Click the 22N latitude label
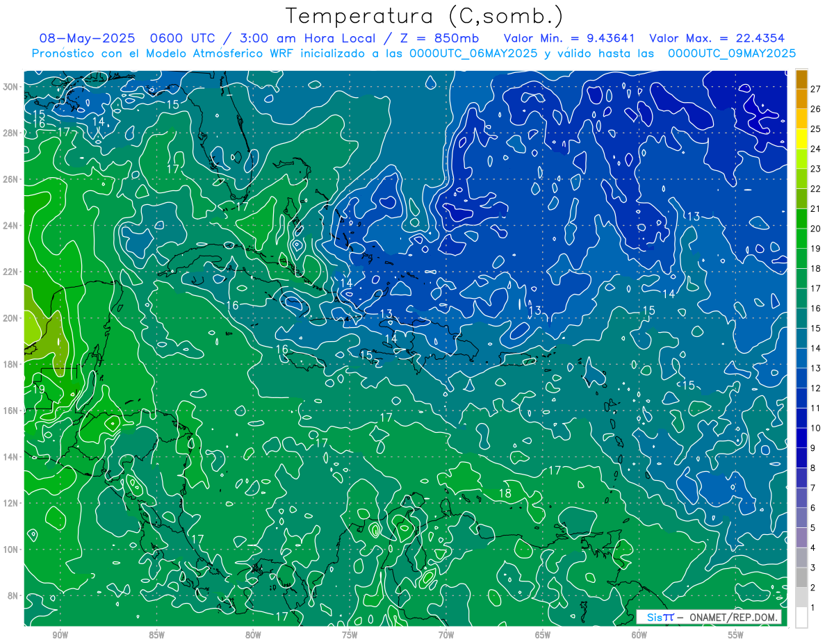Image resolution: width=834 pixels, height=644 pixels. coord(11,272)
